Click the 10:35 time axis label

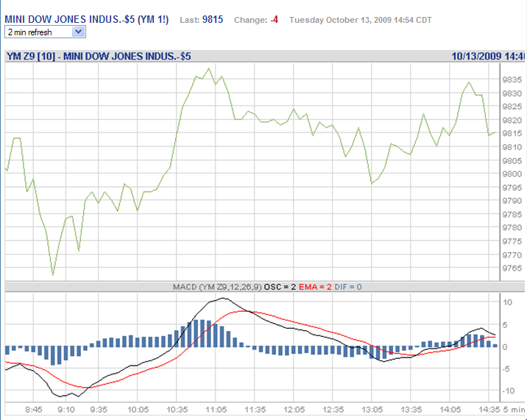[x=177, y=410]
